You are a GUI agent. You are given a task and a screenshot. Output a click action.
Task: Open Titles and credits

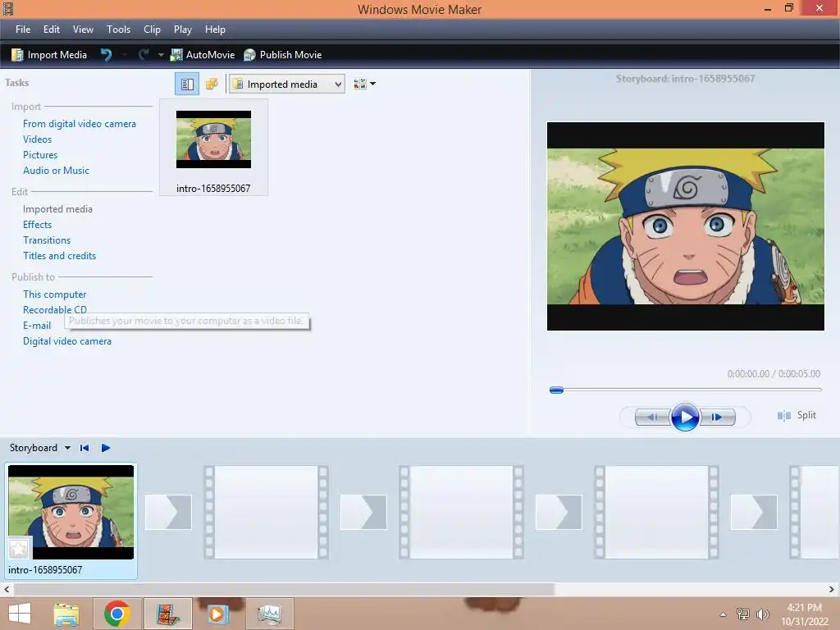coord(59,256)
